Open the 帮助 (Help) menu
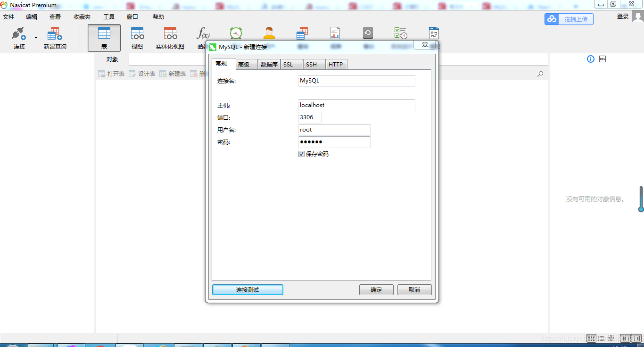This screenshot has height=347, width=644. (158, 17)
